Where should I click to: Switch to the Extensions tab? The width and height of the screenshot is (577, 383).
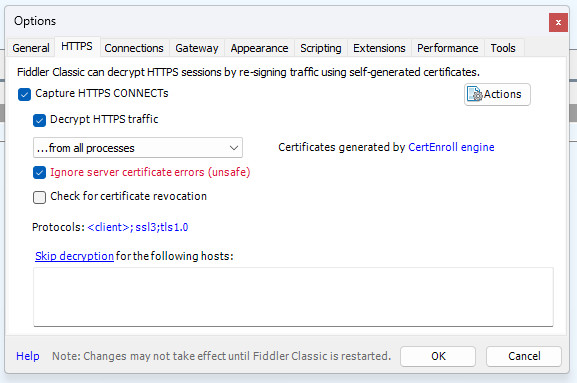click(x=379, y=48)
